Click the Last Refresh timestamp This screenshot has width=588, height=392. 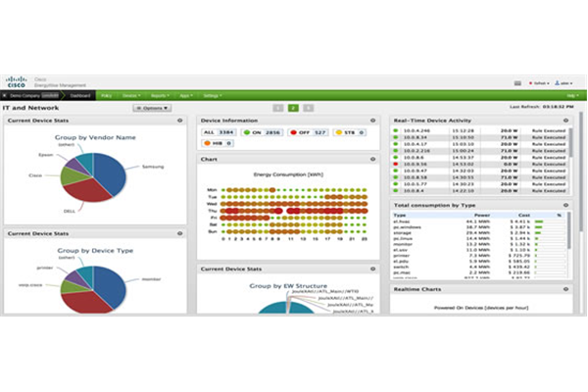tap(542, 107)
